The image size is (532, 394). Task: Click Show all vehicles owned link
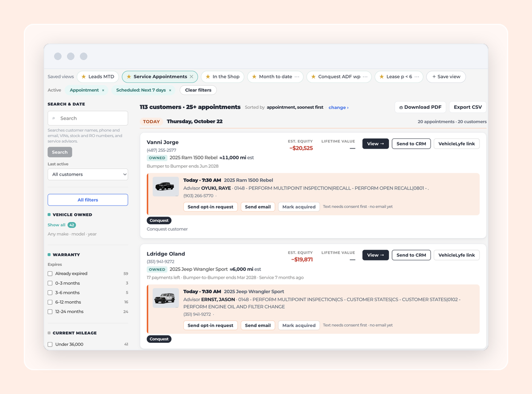[x=56, y=225]
